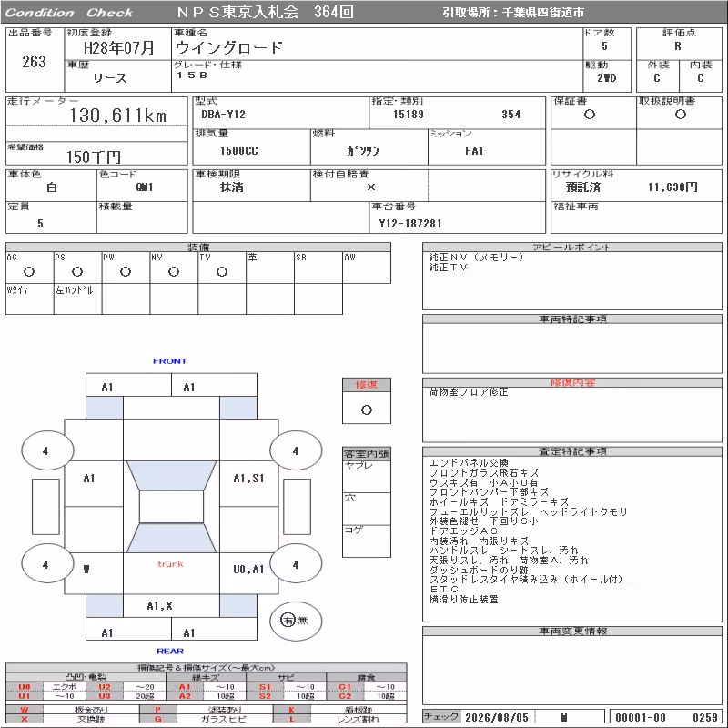Screen dimensions: 728x728
Task: Click the number 0259 at the bottom
Action: [x=705, y=717]
